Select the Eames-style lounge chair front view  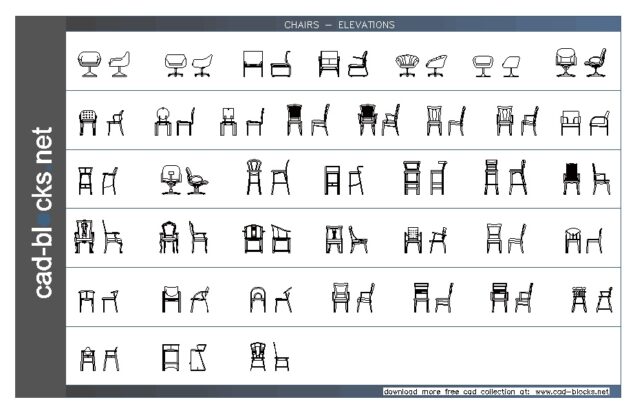(170, 180)
